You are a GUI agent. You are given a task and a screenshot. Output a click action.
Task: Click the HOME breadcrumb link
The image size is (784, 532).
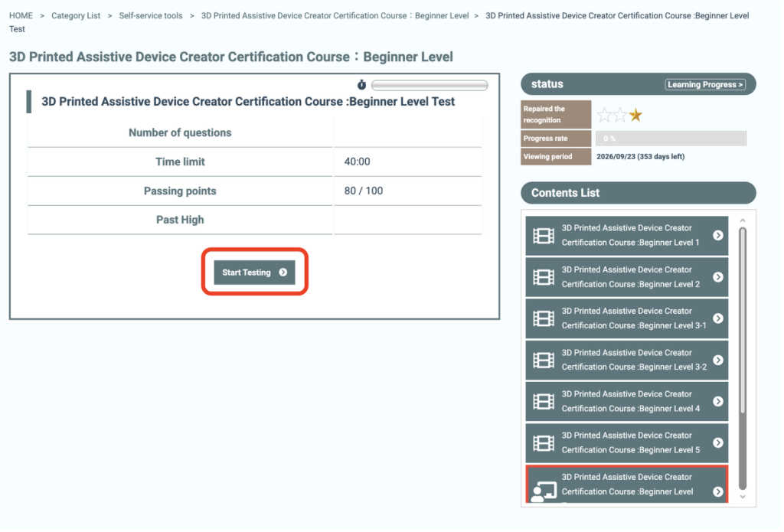(x=21, y=15)
